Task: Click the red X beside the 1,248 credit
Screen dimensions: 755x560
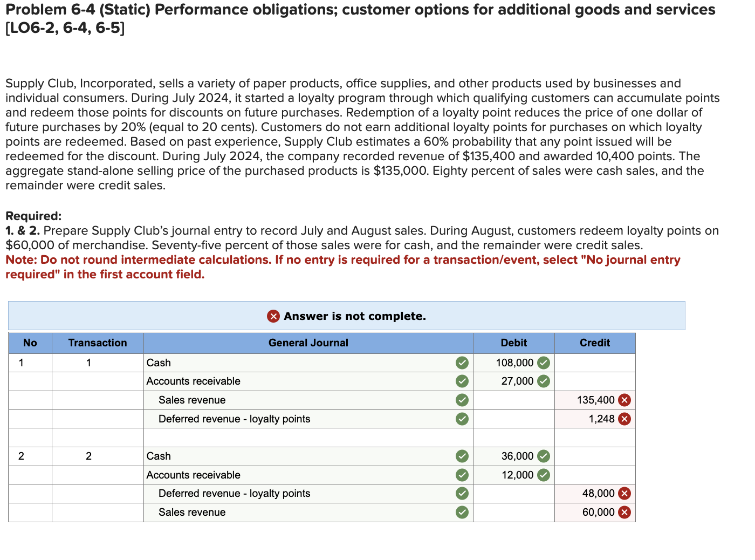Action: (x=625, y=418)
